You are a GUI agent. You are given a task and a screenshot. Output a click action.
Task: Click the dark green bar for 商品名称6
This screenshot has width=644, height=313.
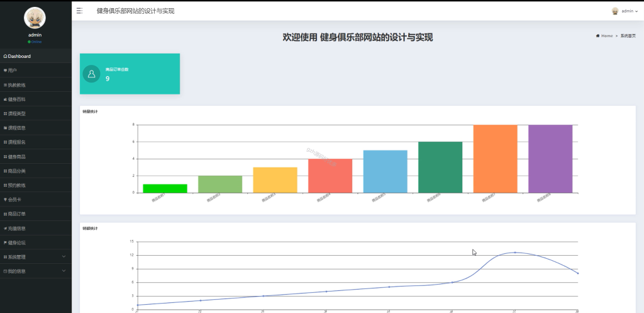coord(440,167)
